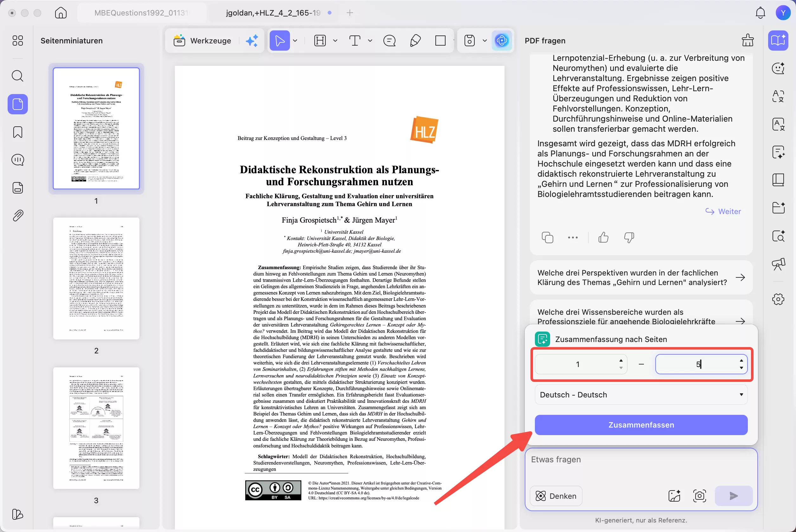Select the pen annotation tool
This screenshot has width=796, height=532.
coord(415,41)
